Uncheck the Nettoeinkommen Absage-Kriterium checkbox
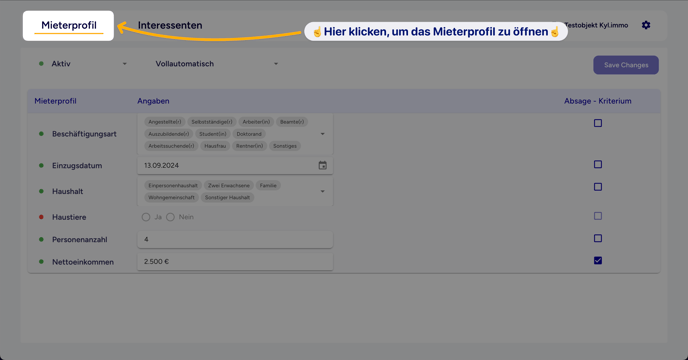 [x=598, y=260]
